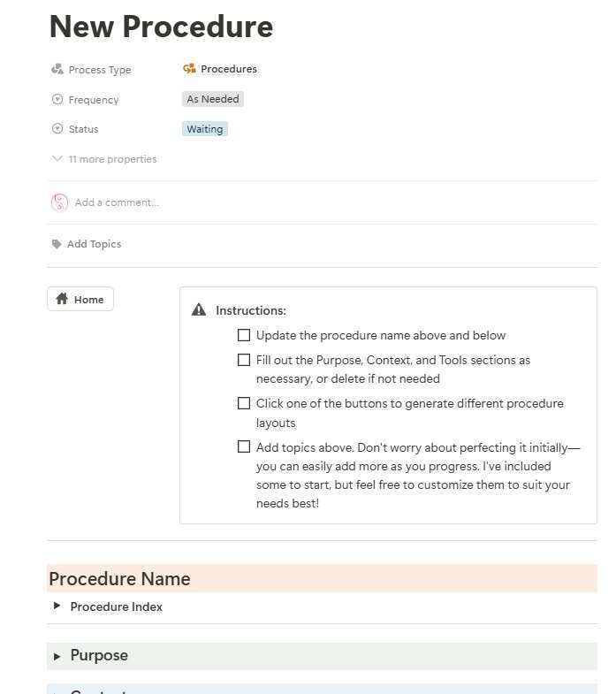
Task: Click the orange Procedures relation icon
Action: pyautogui.click(x=189, y=69)
